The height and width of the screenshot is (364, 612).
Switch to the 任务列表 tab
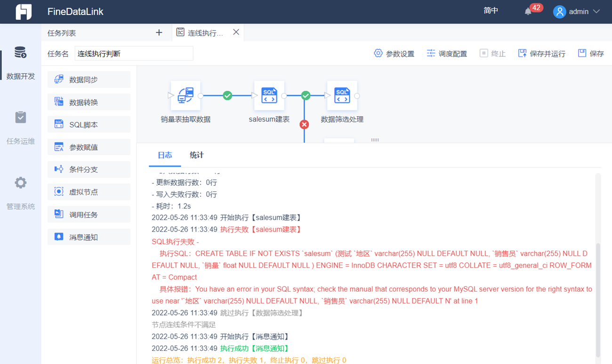62,33
